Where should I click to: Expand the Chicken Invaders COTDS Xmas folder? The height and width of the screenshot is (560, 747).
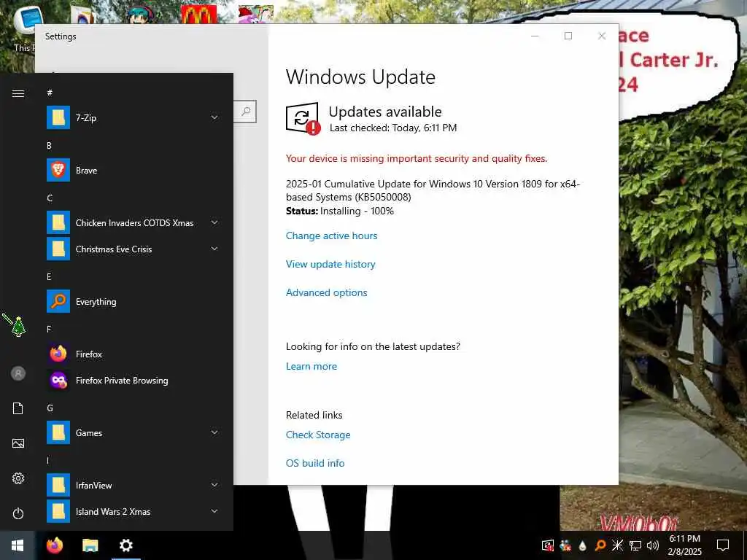[214, 222]
